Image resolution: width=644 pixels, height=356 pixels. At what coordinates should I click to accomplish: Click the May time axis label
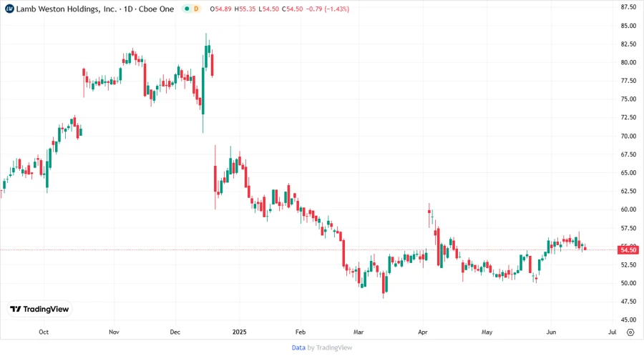487,332
